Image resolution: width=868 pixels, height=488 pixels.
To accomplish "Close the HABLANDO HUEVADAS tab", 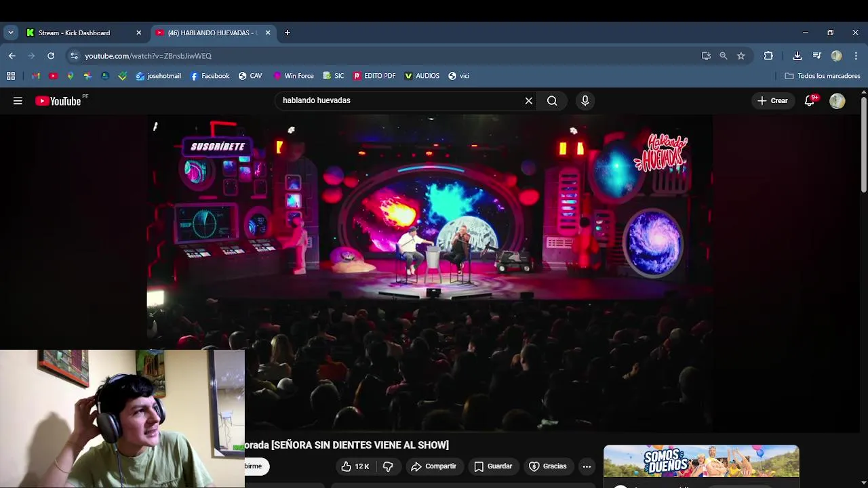I will tap(268, 33).
